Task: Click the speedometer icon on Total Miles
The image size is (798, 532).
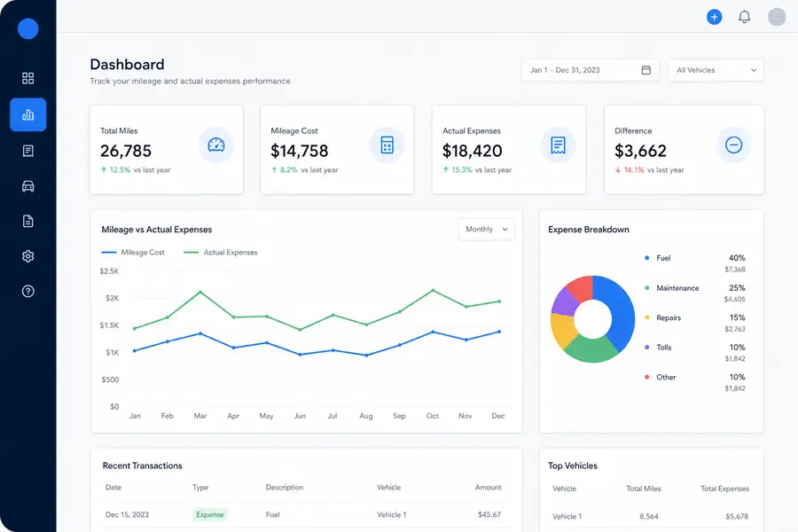Action: coord(215,145)
